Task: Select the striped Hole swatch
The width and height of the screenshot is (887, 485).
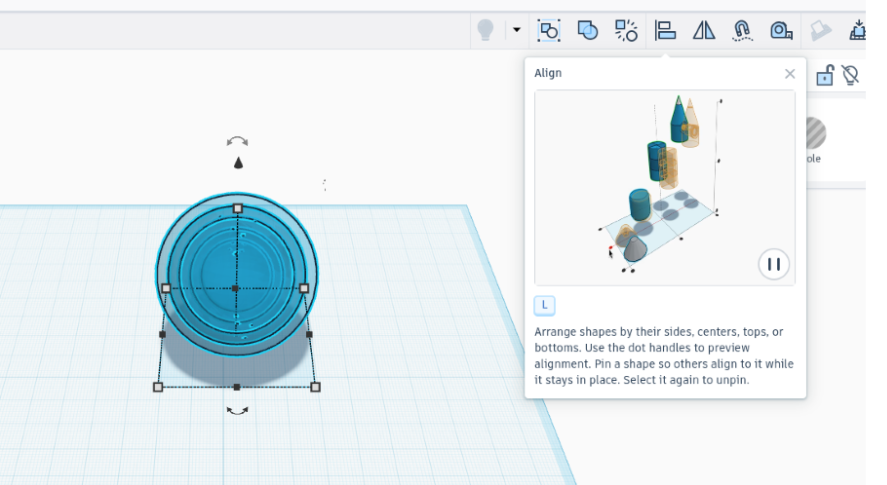Action: click(x=815, y=133)
